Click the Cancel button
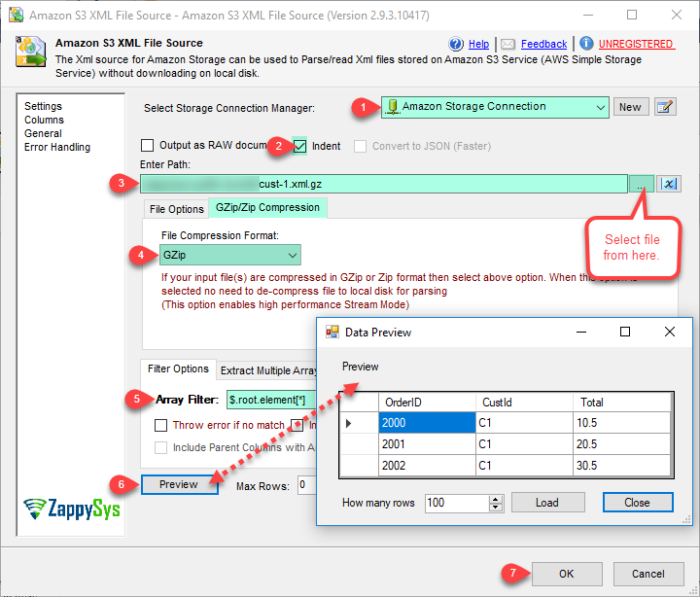The width and height of the screenshot is (700, 597). click(648, 574)
